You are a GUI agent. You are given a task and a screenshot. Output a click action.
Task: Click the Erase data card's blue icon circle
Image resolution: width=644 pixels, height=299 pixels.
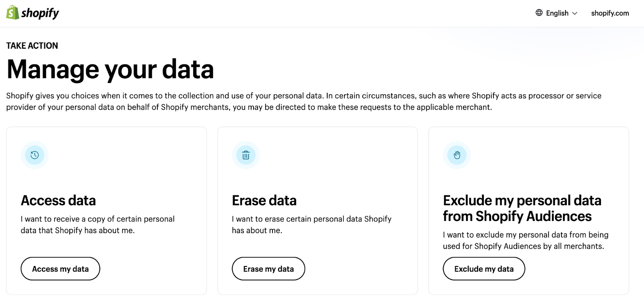click(x=246, y=155)
